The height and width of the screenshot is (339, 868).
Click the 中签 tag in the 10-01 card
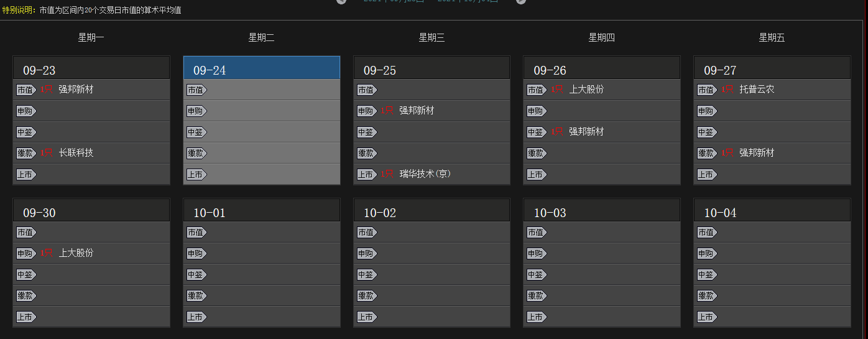point(196,275)
